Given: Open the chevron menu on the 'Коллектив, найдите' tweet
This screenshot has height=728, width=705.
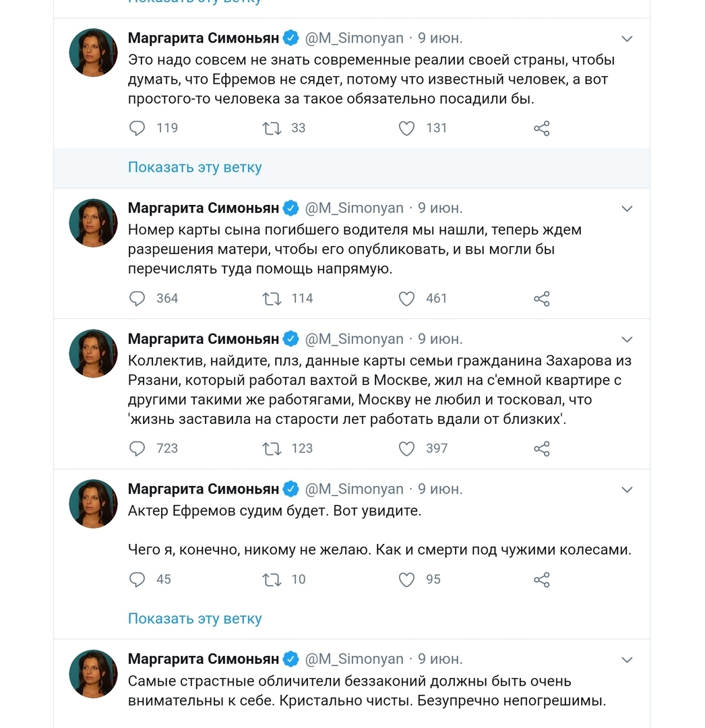Looking at the screenshot, I should [627, 339].
